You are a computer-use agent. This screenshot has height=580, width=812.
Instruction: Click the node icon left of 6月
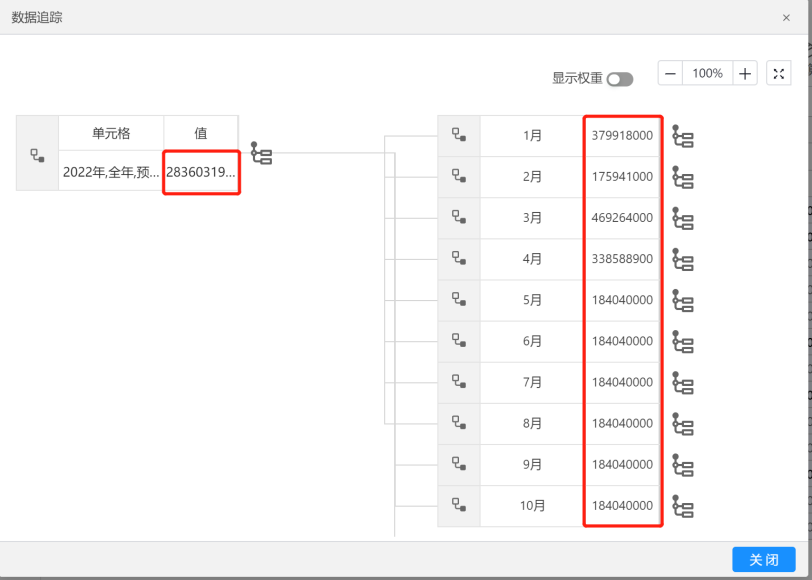click(x=459, y=341)
